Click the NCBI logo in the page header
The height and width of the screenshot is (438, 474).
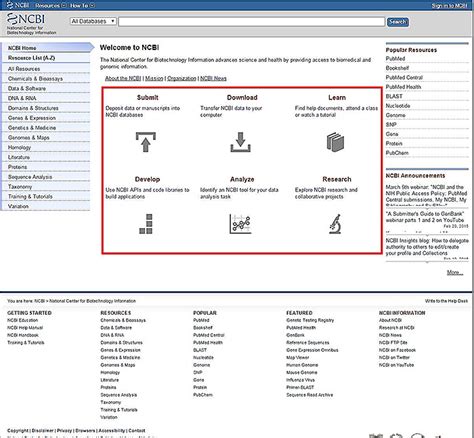31,24
